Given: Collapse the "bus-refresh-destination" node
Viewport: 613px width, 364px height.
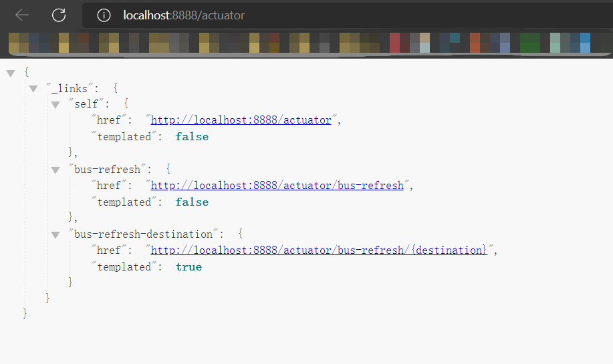Looking at the screenshot, I should tap(55, 234).
